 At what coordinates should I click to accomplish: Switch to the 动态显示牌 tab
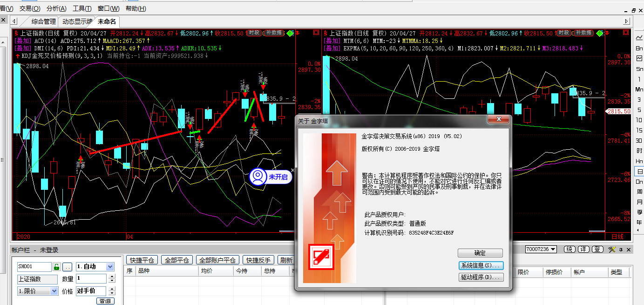tap(77, 21)
